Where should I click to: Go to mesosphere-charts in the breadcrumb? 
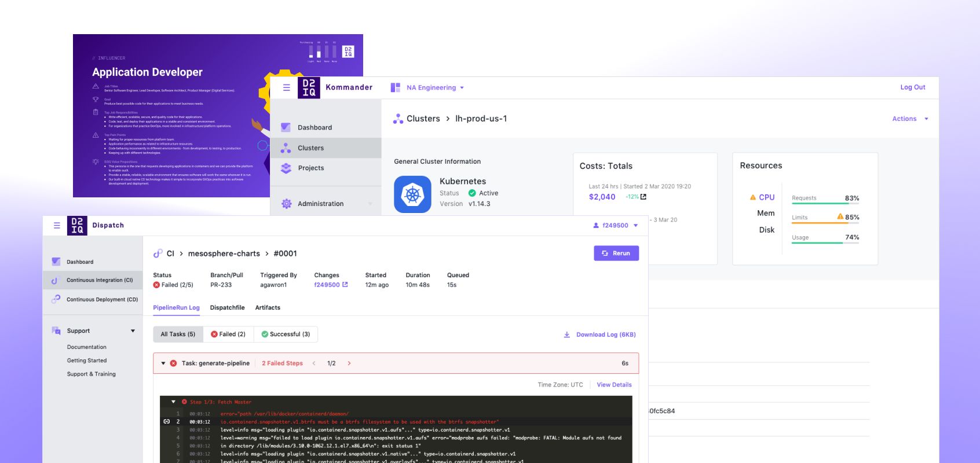tap(224, 253)
